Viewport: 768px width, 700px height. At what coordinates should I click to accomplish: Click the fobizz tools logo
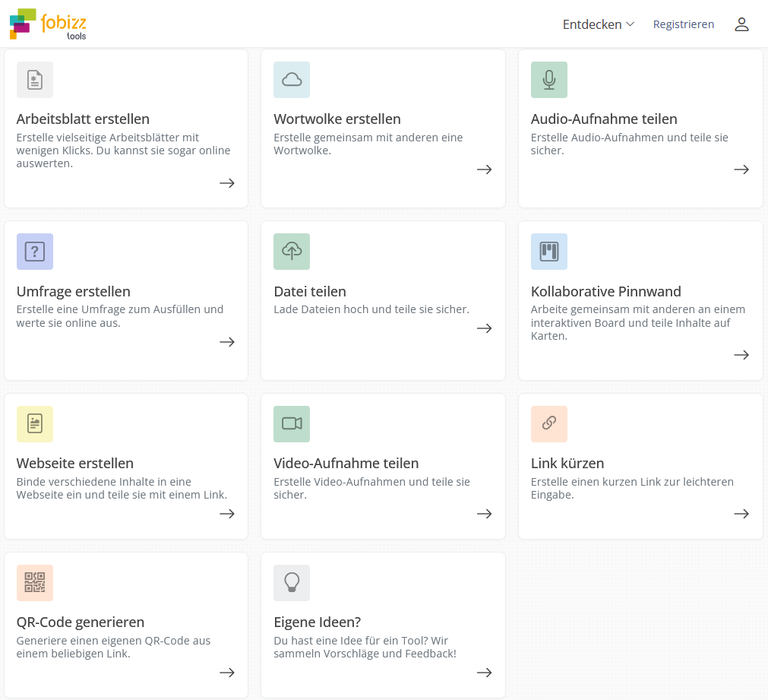(x=48, y=24)
